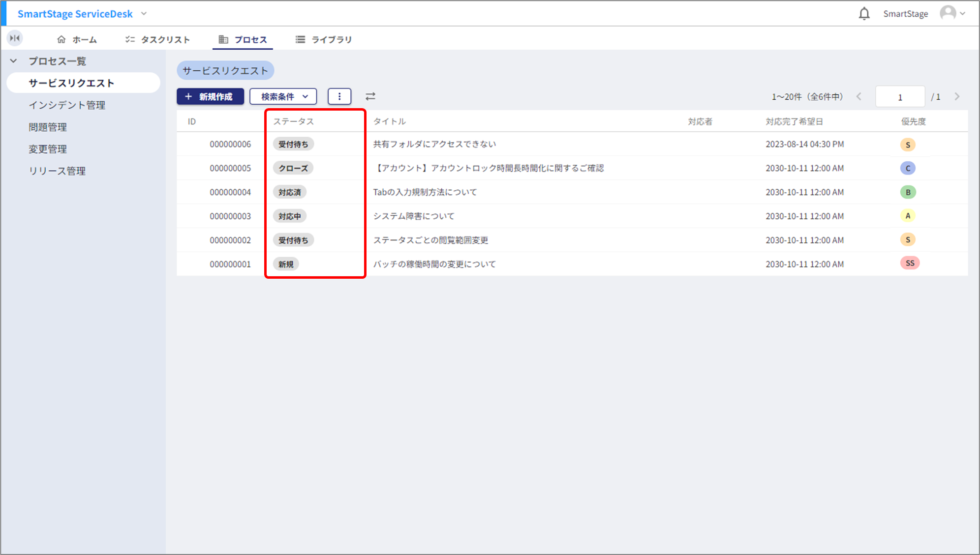Open request titled システム障害について

pos(414,216)
